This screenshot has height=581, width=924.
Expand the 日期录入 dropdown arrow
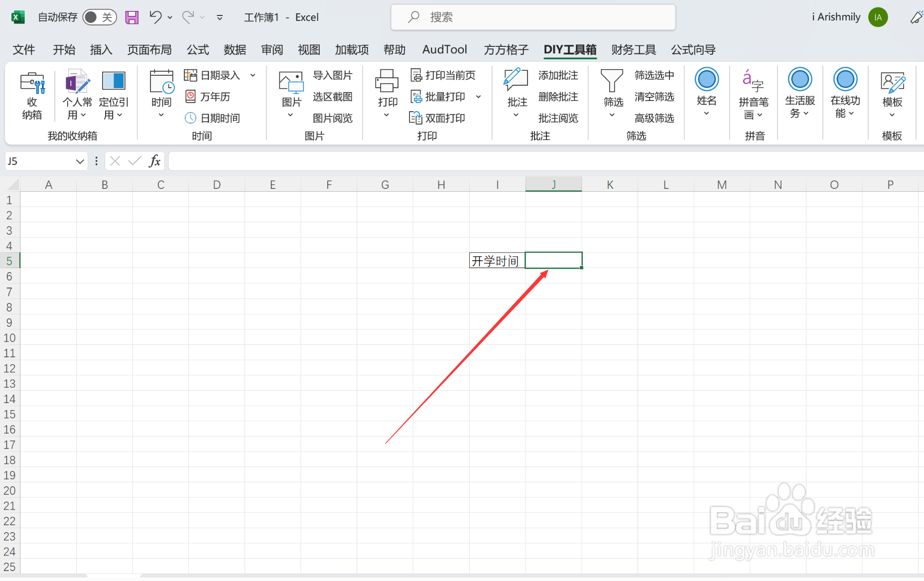(x=253, y=75)
